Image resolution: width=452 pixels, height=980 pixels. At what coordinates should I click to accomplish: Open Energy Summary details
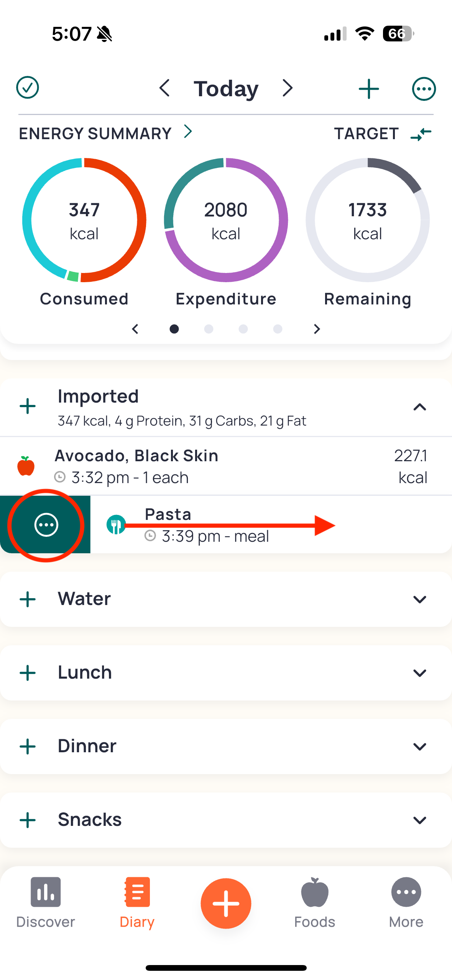tap(105, 133)
